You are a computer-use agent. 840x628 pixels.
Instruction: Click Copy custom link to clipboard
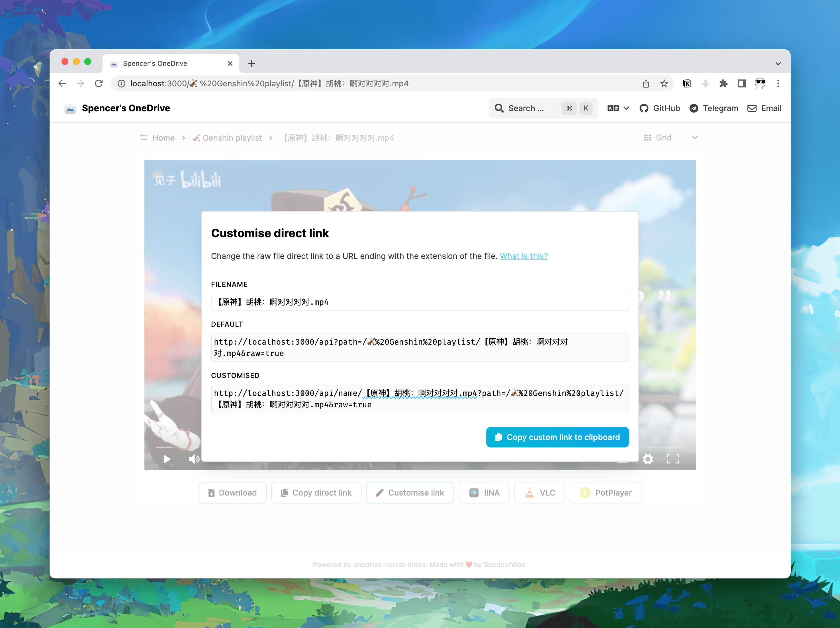coord(558,437)
